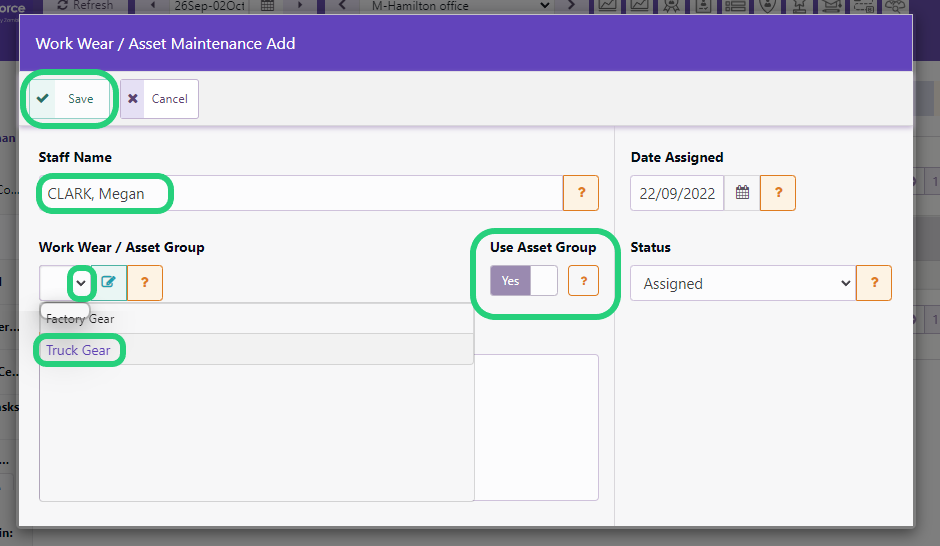Click the Date Assigned field showing 22/09/2022
The height and width of the screenshot is (546, 940).
point(677,193)
